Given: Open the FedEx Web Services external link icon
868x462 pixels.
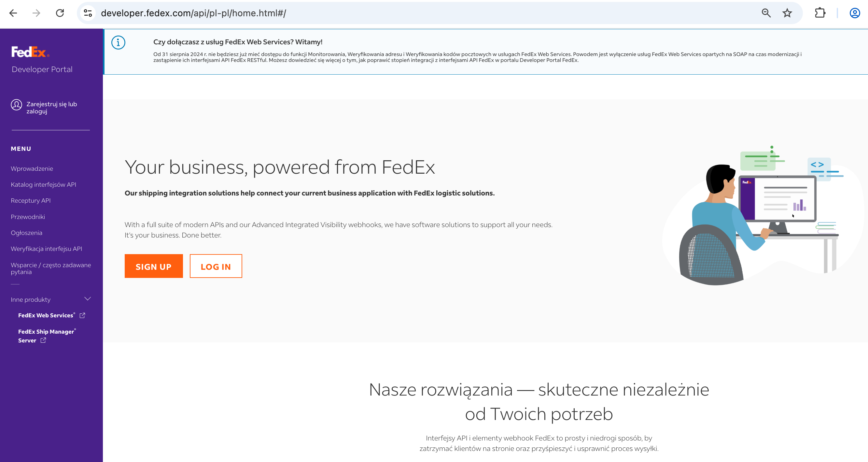Looking at the screenshot, I should (82, 315).
